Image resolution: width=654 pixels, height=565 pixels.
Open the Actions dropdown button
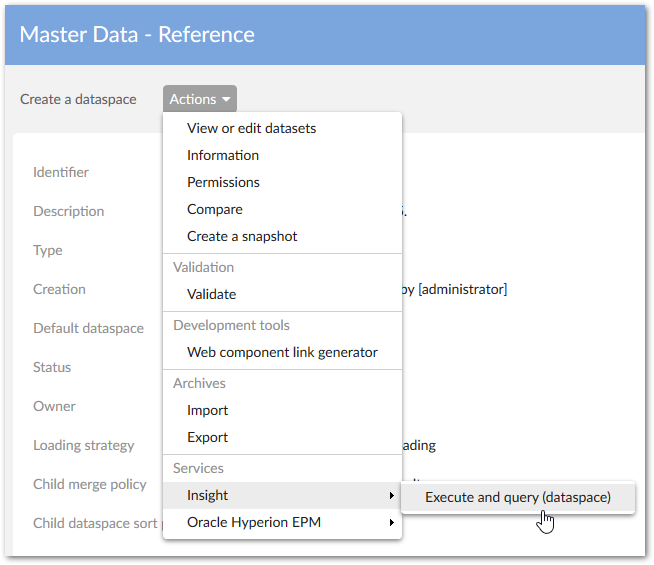point(200,99)
